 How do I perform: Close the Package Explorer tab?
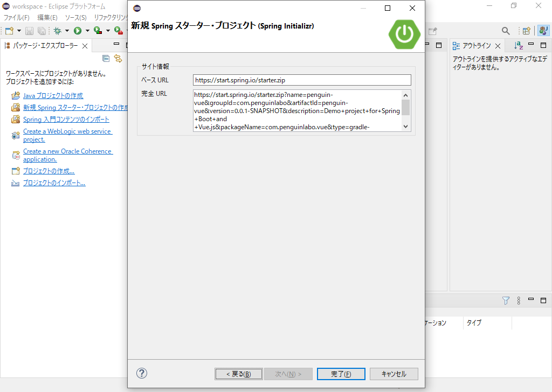coord(85,46)
